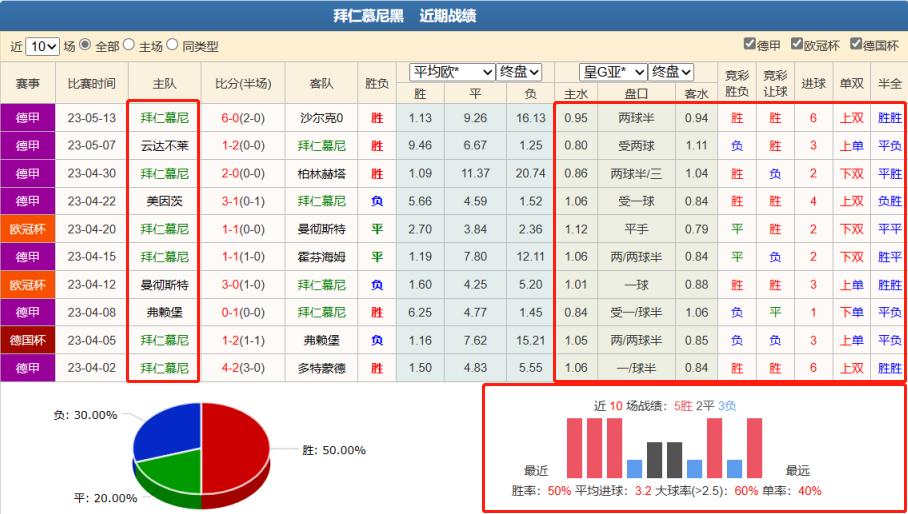Click loss odds 20.74 in 柏林赫塔 row
The width and height of the screenshot is (908, 514).
530,174
